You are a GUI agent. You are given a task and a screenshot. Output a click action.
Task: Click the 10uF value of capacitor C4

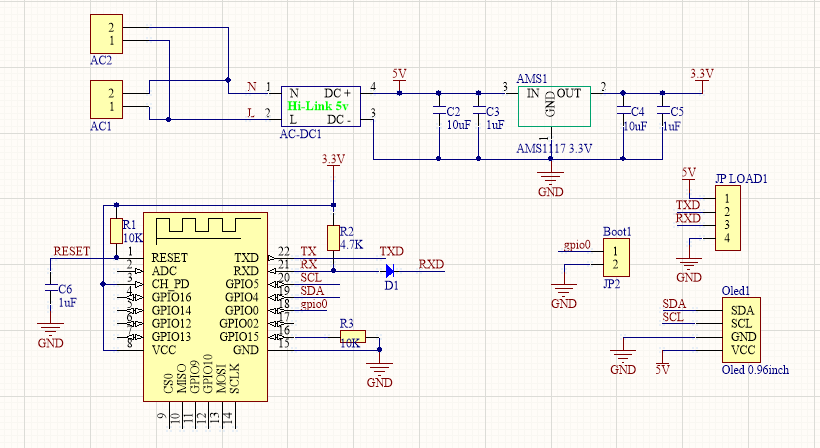click(x=635, y=126)
